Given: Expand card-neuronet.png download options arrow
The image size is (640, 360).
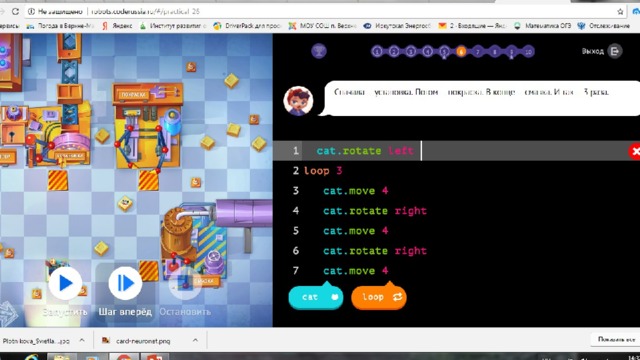Looking at the screenshot, I should pos(195,340).
